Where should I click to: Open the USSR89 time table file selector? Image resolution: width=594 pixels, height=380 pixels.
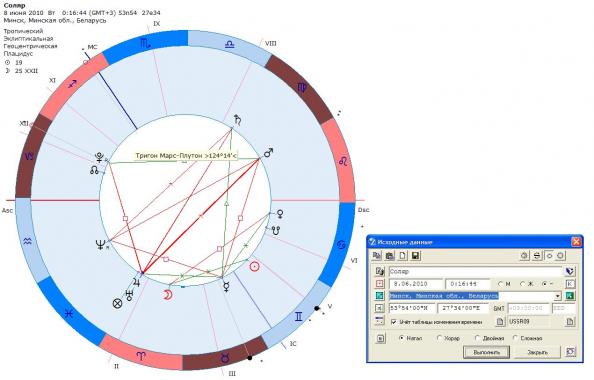point(570,322)
